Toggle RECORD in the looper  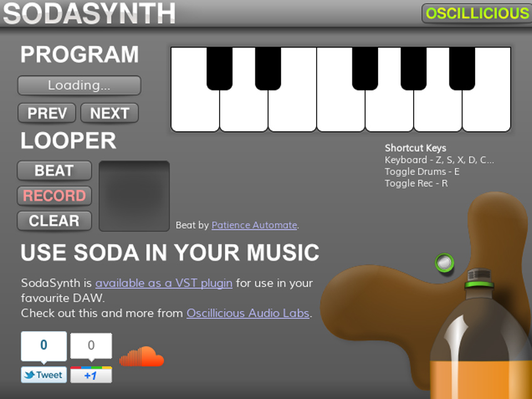tap(54, 196)
